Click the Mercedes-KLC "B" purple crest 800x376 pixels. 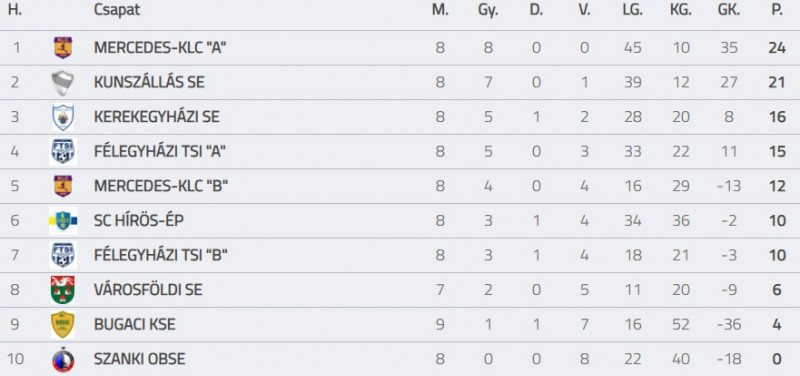(x=63, y=186)
